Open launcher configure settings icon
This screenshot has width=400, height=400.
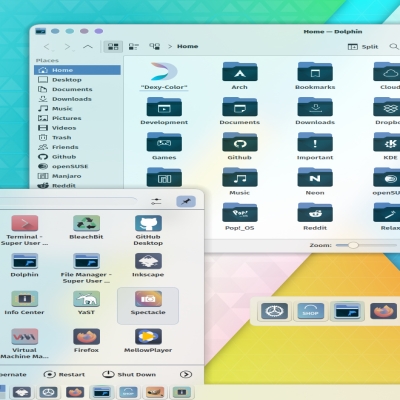pyautogui.click(x=156, y=201)
